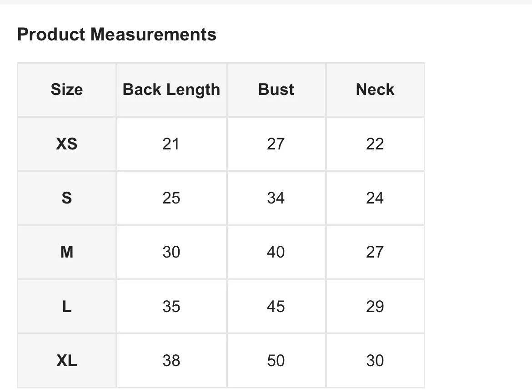Click S back length value 25
The width and height of the screenshot is (532, 392).
tap(171, 198)
